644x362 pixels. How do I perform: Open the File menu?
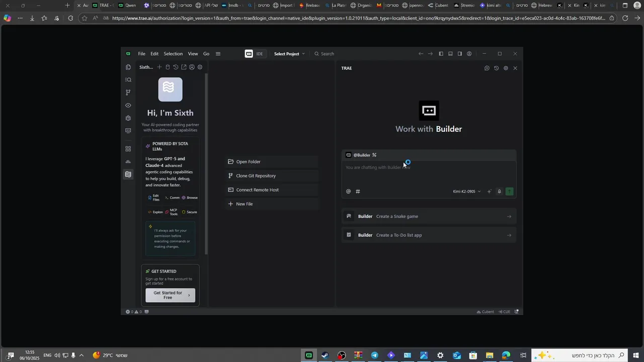pyautogui.click(x=142, y=54)
